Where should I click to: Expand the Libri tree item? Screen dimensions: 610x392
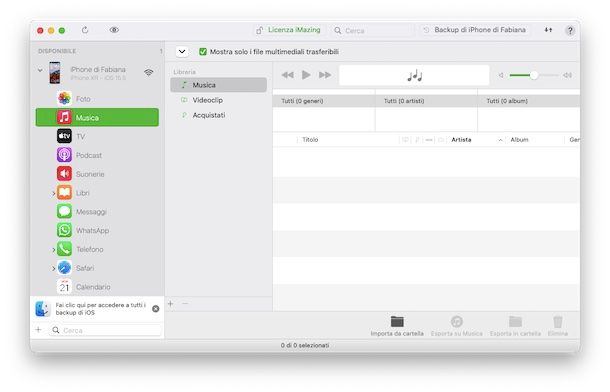(53, 193)
